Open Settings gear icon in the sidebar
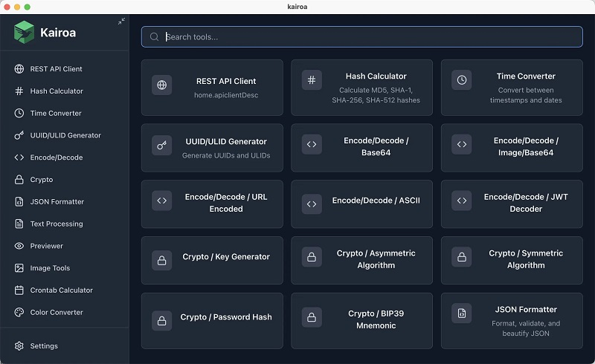 point(19,346)
